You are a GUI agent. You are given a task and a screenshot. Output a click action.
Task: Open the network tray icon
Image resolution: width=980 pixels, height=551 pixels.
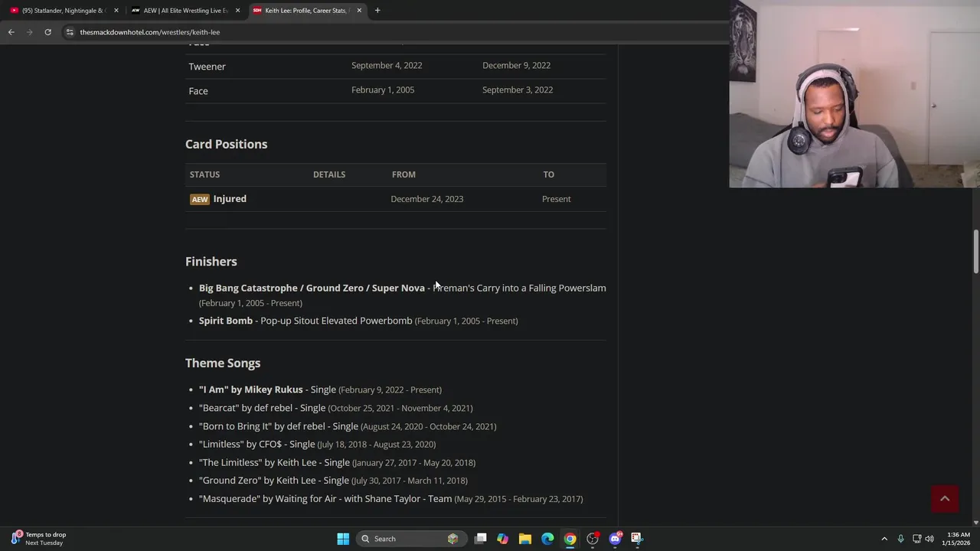click(916, 539)
